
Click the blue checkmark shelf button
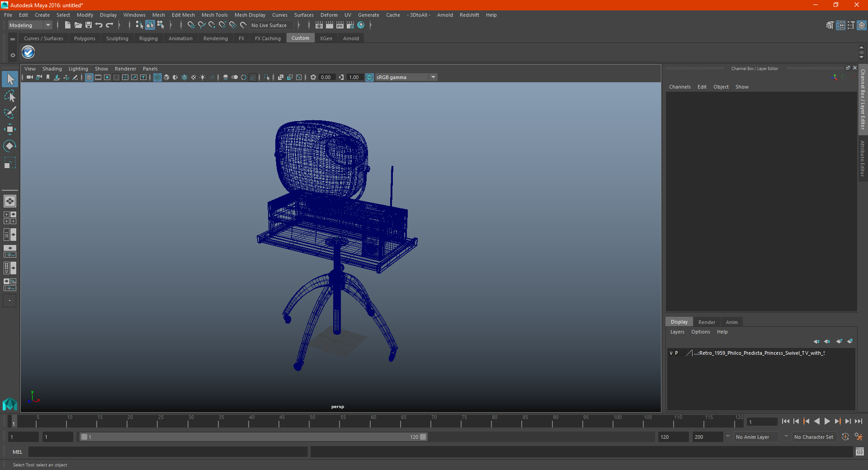pyautogui.click(x=28, y=52)
